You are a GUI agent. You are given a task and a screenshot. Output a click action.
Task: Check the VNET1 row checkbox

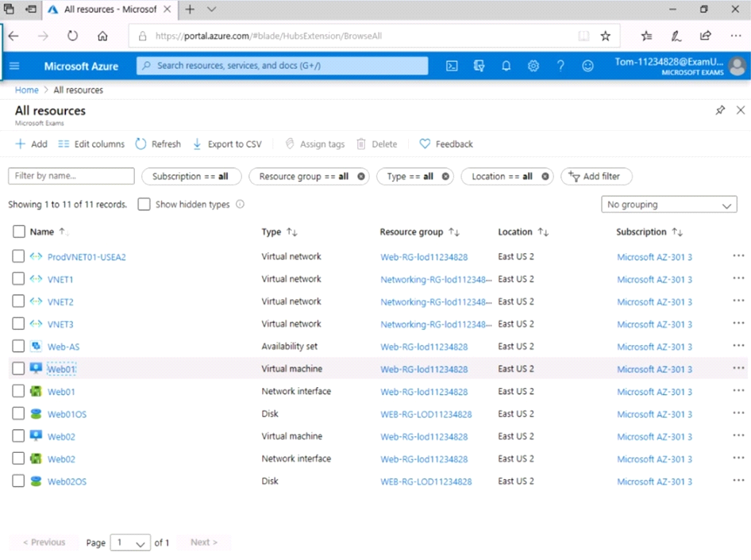point(18,278)
